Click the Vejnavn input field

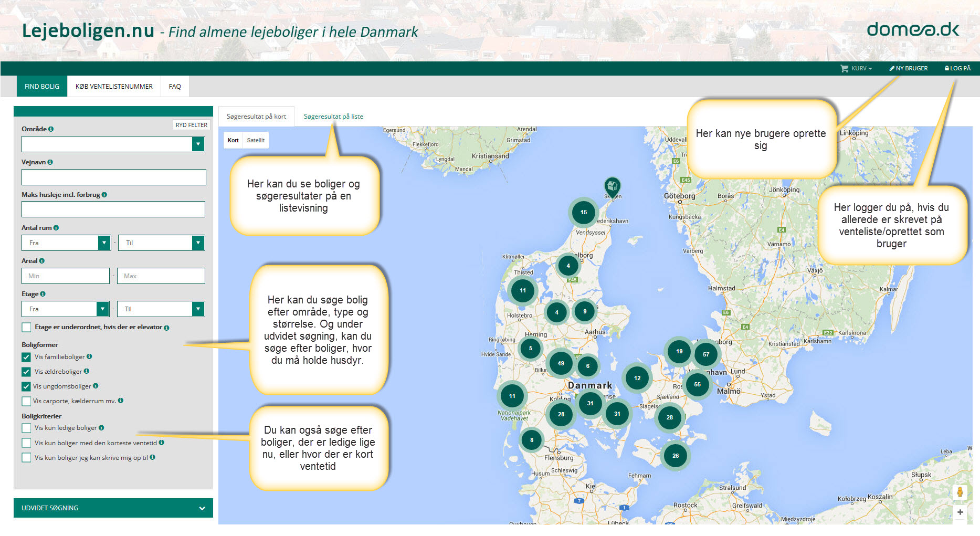pyautogui.click(x=114, y=177)
